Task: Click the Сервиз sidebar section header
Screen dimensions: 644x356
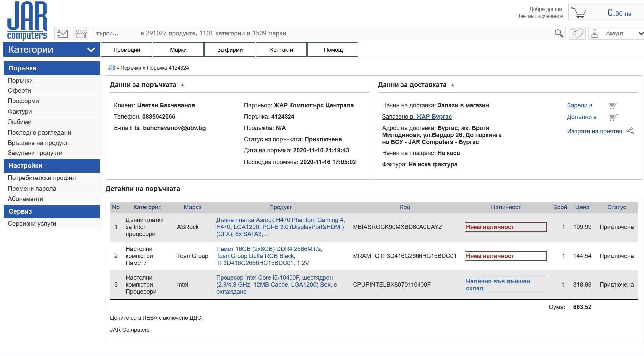Action: [52, 211]
